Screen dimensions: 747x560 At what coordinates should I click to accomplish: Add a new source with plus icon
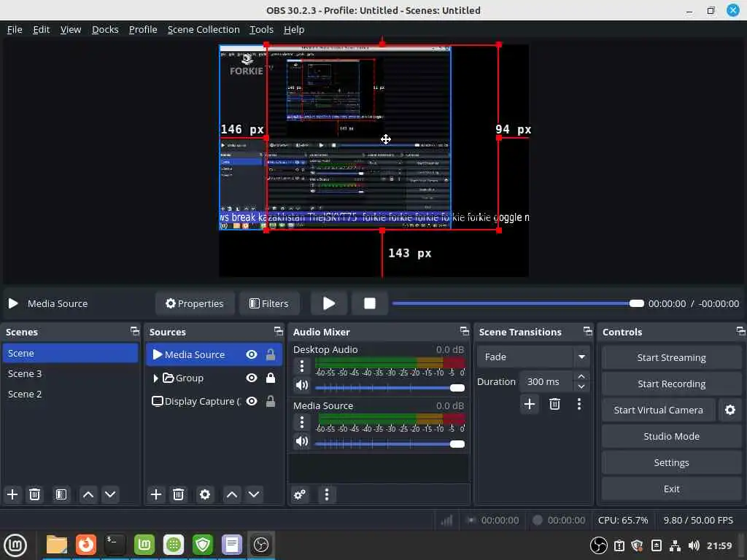[x=156, y=494]
